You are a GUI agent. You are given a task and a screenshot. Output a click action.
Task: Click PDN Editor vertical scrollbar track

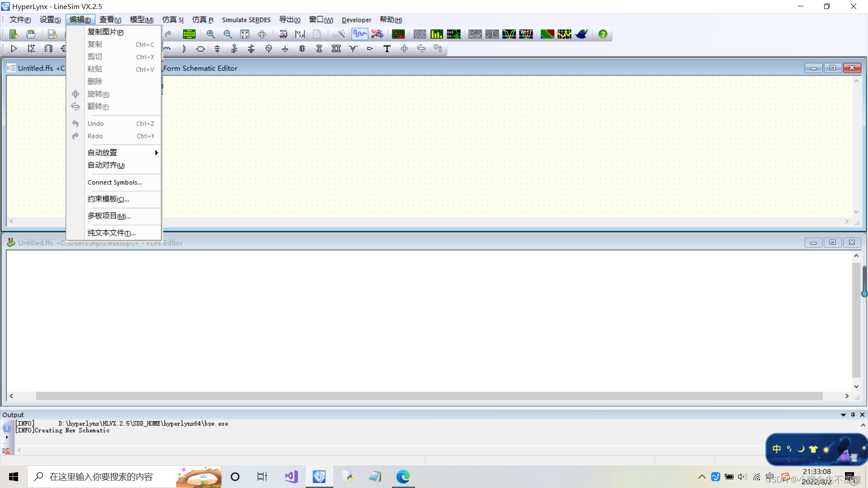pyautogui.click(x=856, y=321)
